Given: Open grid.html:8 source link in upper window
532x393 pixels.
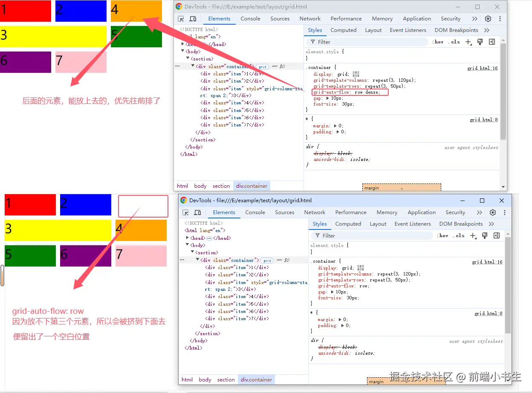Looking at the screenshot, I should [484, 120].
